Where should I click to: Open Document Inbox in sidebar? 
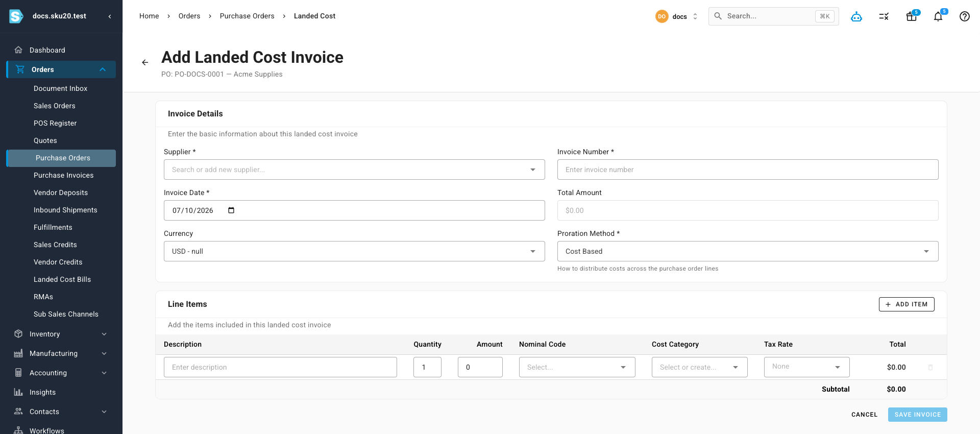[x=61, y=88]
